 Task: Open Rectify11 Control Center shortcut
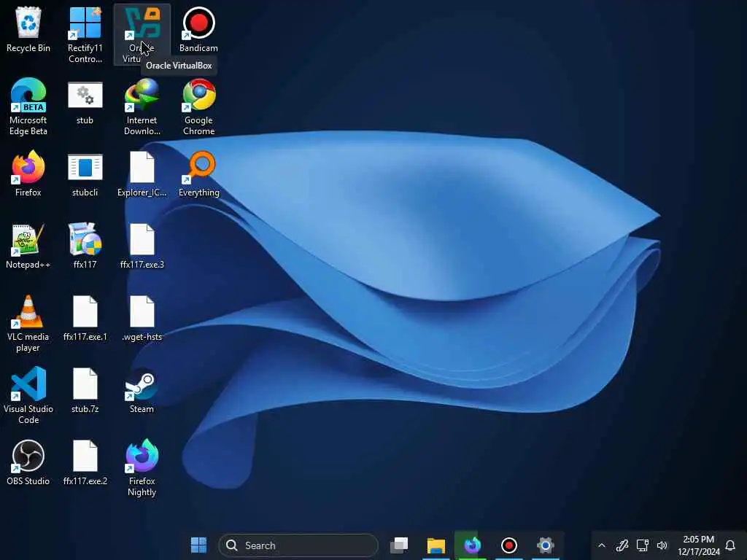click(85, 35)
